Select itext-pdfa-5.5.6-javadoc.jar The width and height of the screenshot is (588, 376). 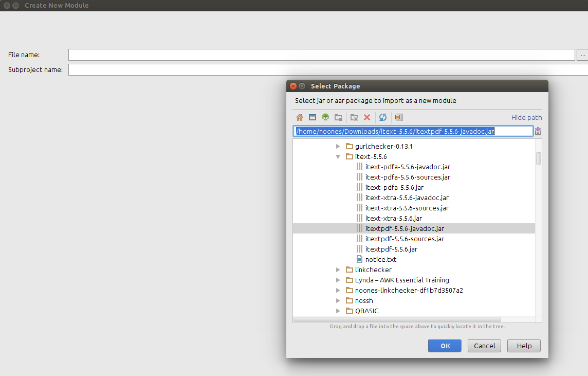pyautogui.click(x=408, y=167)
